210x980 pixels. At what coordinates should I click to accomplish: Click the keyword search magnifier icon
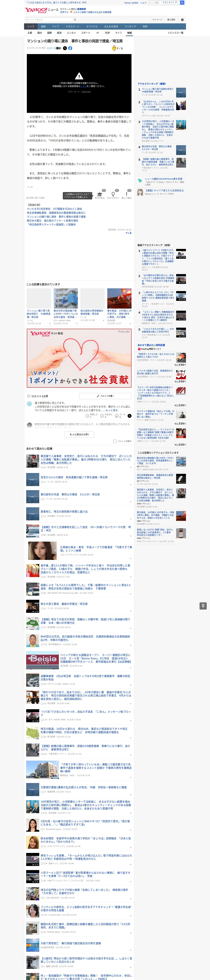point(75,20)
